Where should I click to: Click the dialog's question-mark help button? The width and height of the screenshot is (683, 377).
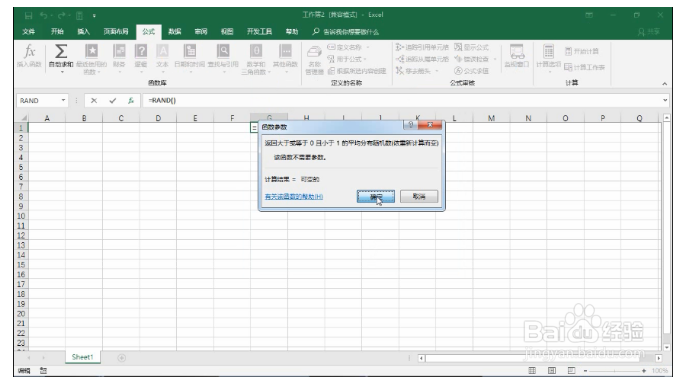click(410, 125)
